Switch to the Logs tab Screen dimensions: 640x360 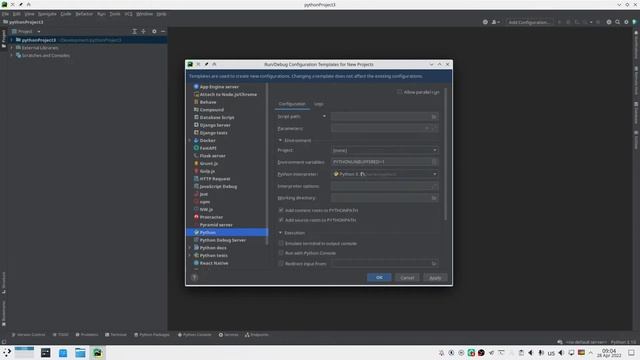[x=319, y=104]
